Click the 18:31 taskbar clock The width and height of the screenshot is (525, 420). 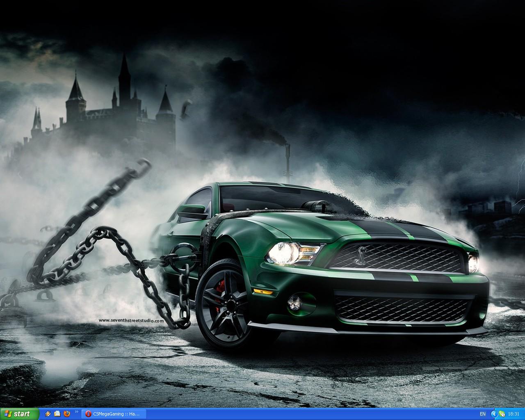click(x=514, y=414)
